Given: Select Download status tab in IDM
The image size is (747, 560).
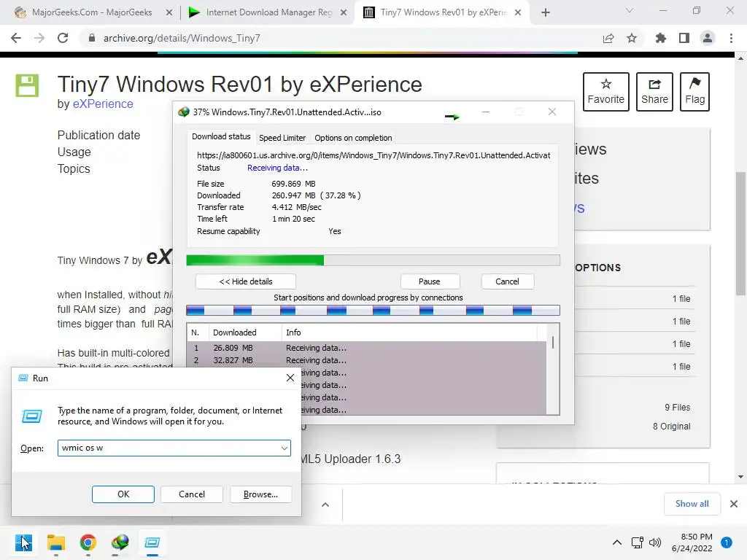Looking at the screenshot, I should pyautogui.click(x=221, y=136).
